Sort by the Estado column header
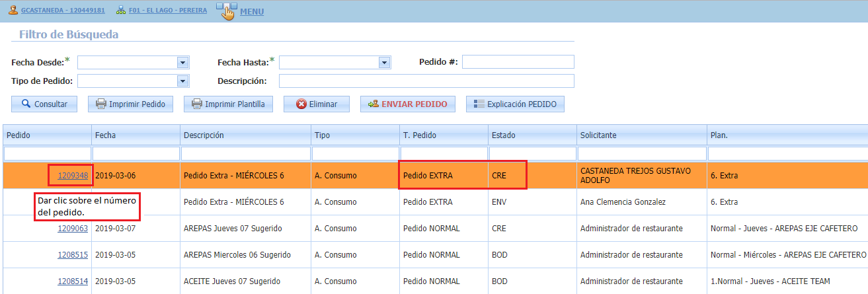Viewport: 868px width, 294px height. coord(532,135)
